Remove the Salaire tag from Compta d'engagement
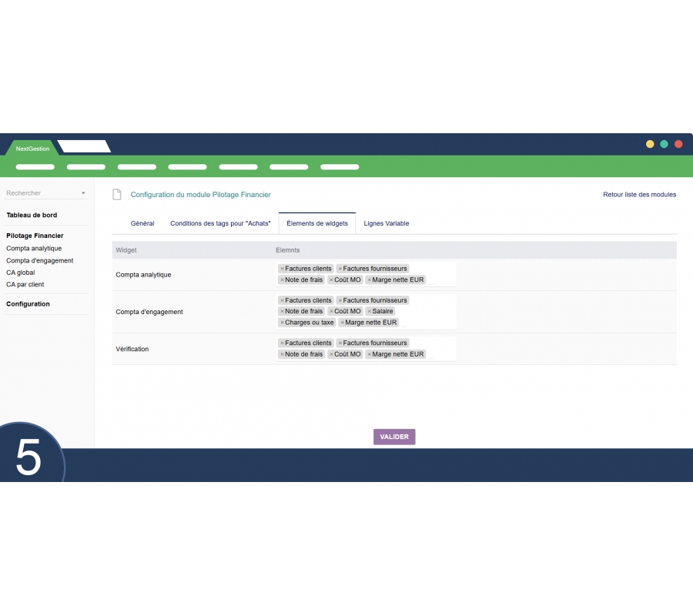Image resolution: width=693 pixels, height=616 pixels. (369, 312)
